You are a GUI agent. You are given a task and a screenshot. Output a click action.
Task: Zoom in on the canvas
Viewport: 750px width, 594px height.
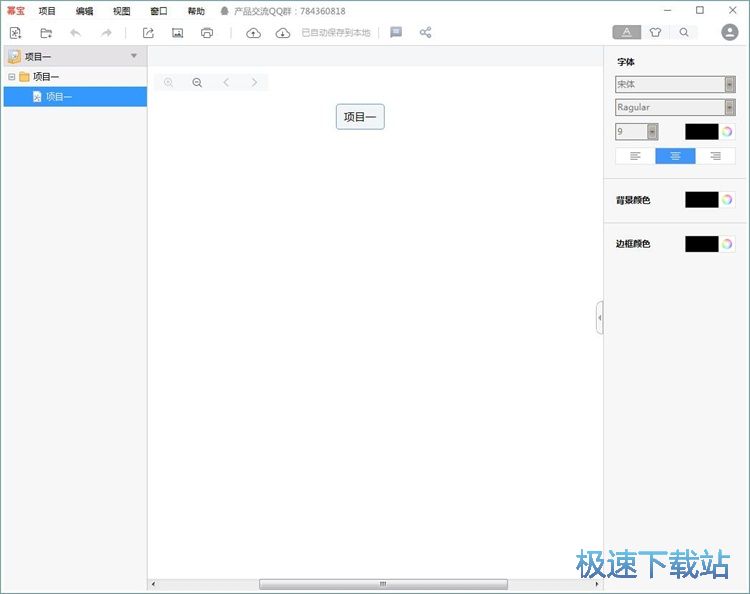[168, 82]
